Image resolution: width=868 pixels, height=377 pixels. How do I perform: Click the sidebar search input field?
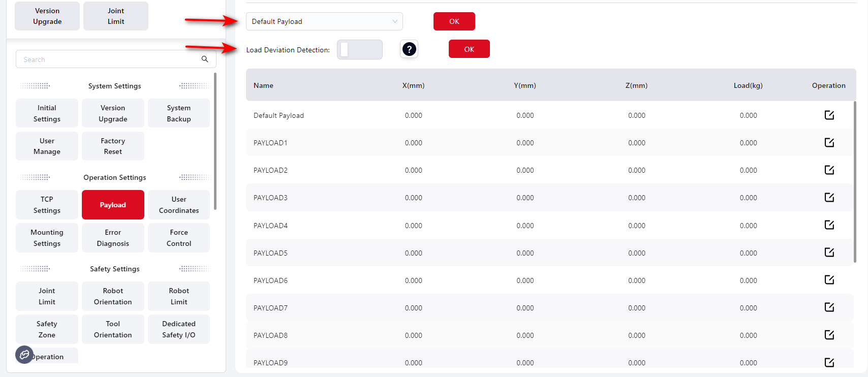coord(109,59)
